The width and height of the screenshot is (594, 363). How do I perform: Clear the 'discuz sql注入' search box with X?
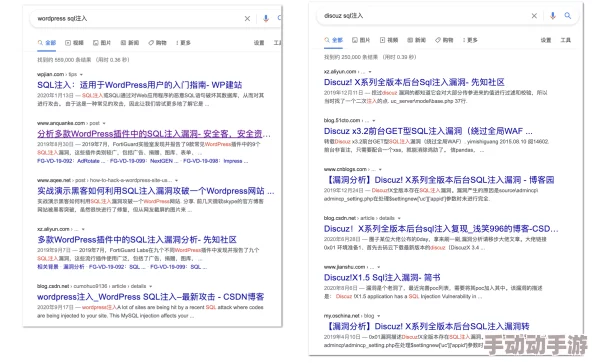coord(534,16)
